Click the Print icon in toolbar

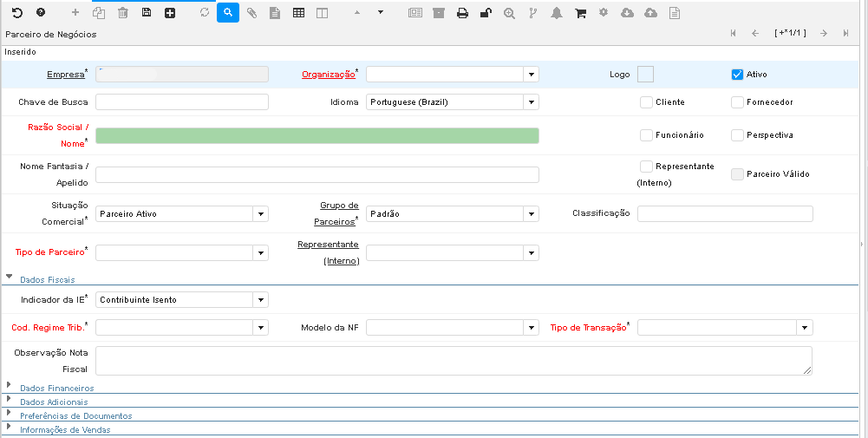[462, 13]
